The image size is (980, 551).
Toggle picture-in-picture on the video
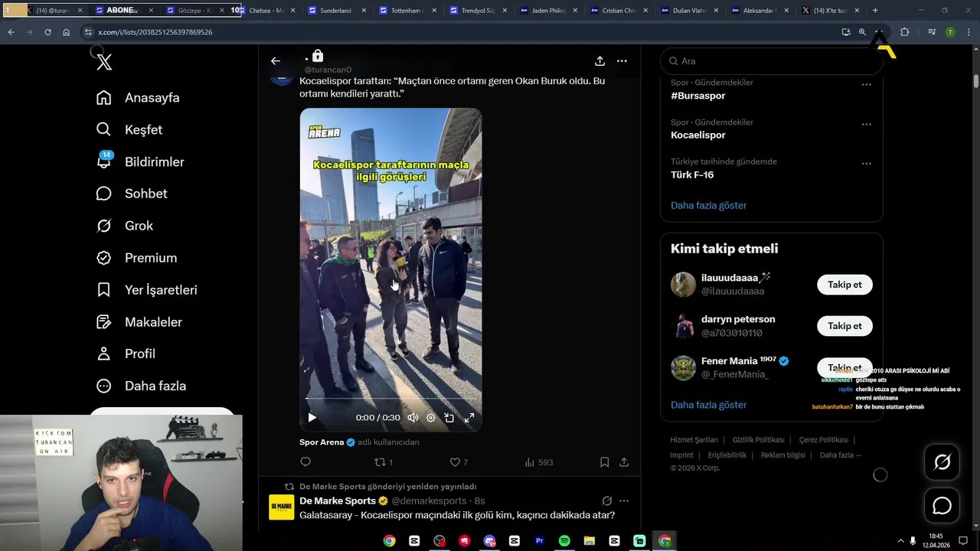pos(449,418)
